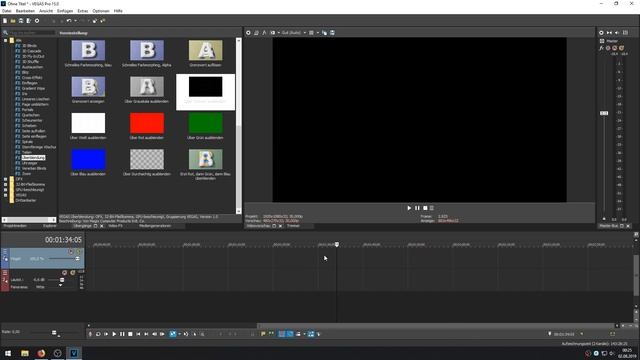Expand the GPU-beschleunigt folder node
The image size is (640, 360).
[6, 190]
